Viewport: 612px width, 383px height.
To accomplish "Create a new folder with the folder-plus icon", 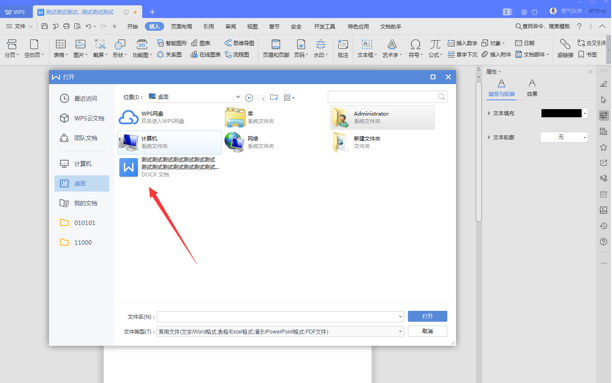I will 274,97.
